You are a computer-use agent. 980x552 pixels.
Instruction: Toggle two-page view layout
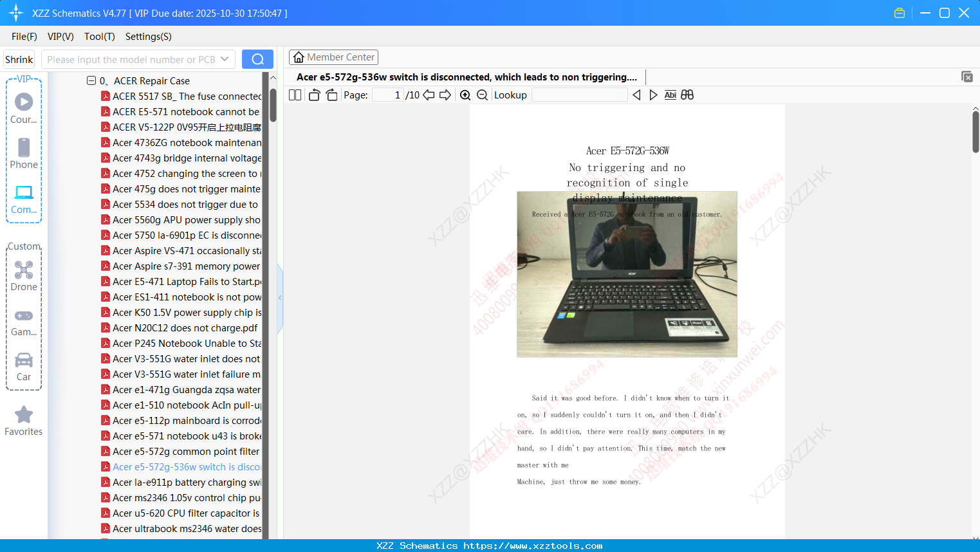[x=295, y=95]
